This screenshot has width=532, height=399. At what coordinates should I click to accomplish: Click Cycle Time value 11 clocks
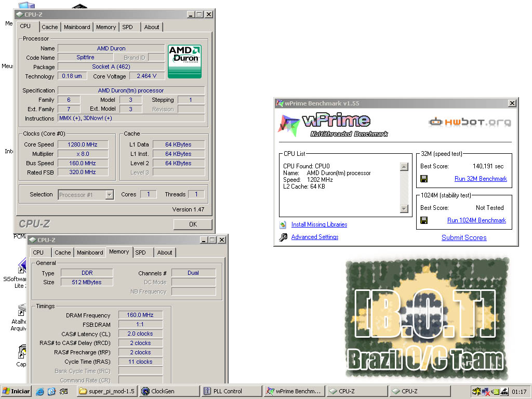[x=140, y=362]
